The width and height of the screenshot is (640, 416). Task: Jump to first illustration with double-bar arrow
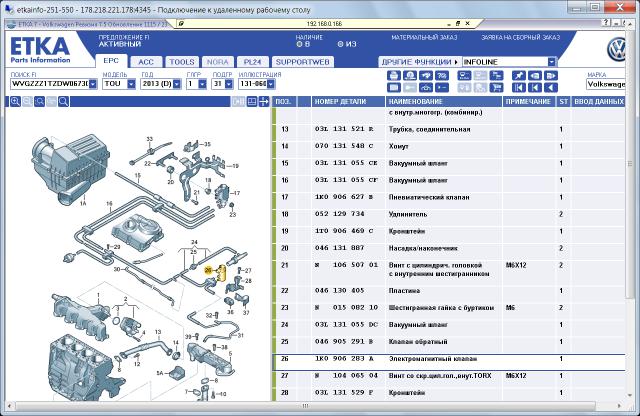519,87
